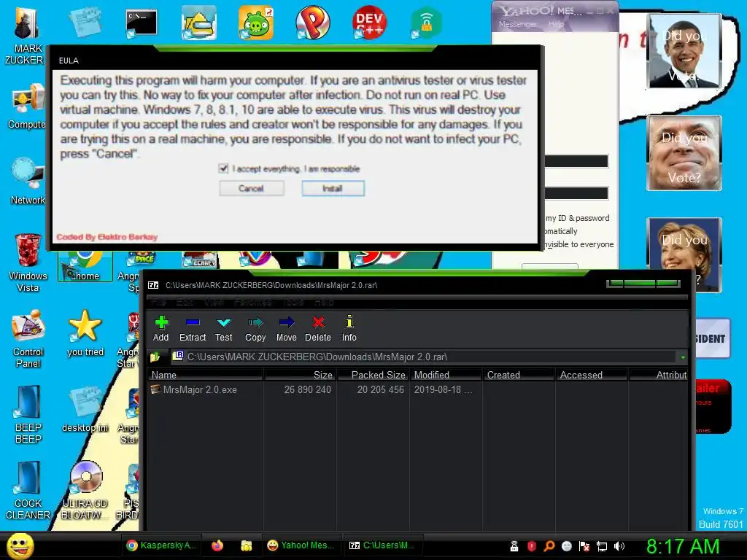Open the 'you tried' star icon

pos(85,332)
